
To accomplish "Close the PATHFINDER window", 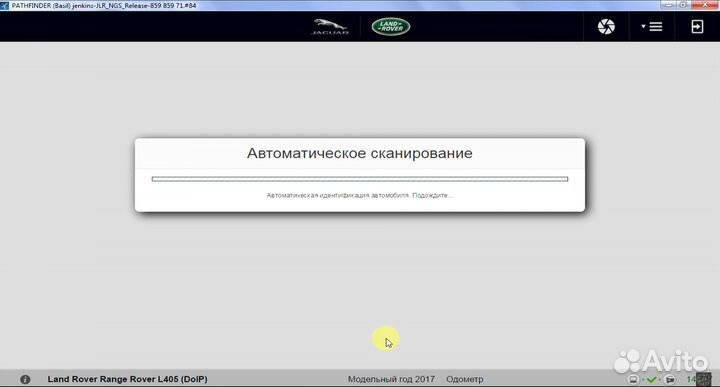I will pos(705,5).
